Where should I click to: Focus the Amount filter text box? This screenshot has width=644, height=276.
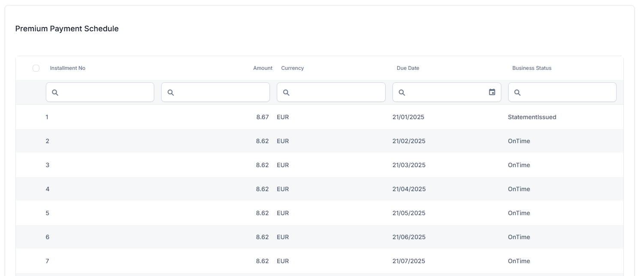pyautogui.click(x=221, y=92)
